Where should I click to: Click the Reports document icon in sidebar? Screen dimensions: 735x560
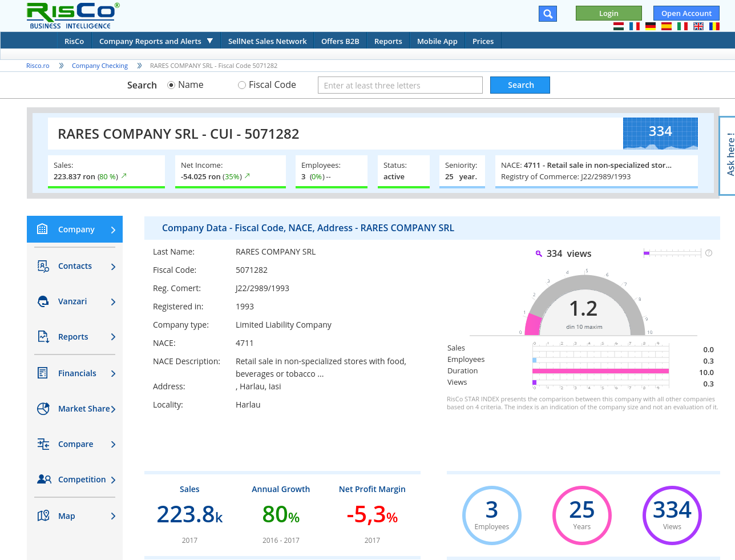[x=43, y=337]
